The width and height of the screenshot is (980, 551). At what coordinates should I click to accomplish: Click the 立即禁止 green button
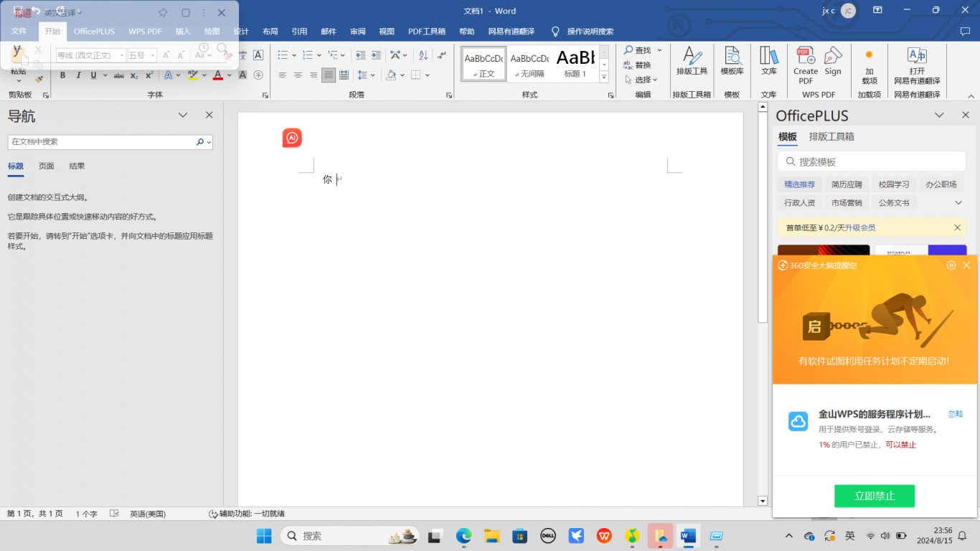875,496
